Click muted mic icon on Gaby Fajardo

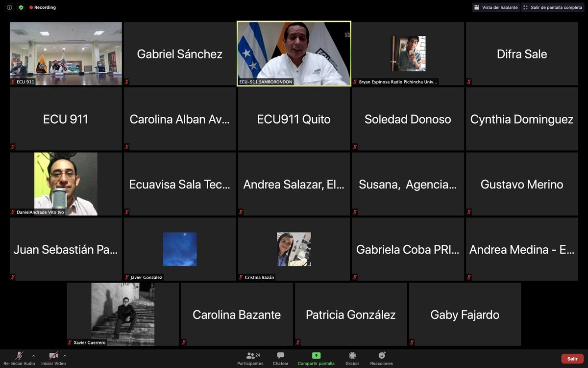click(412, 342)
